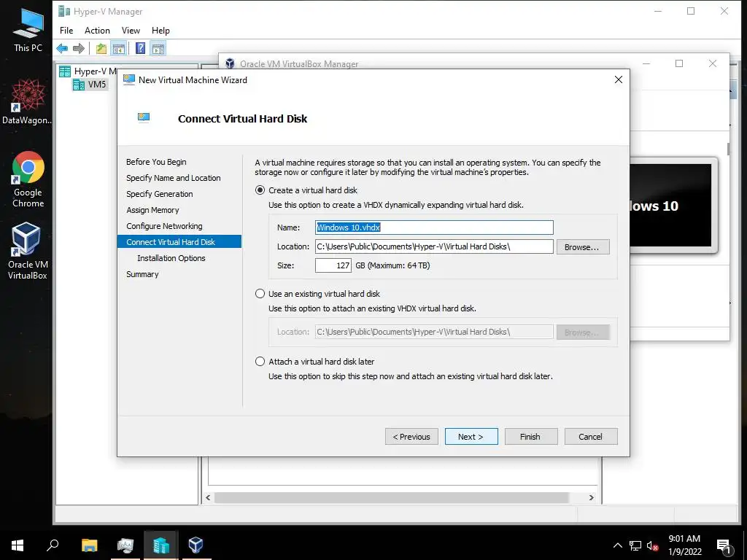Screen dimensions: 747x560
Task: Open taskbar Search magnifier
Action: [x=53, y=545]
